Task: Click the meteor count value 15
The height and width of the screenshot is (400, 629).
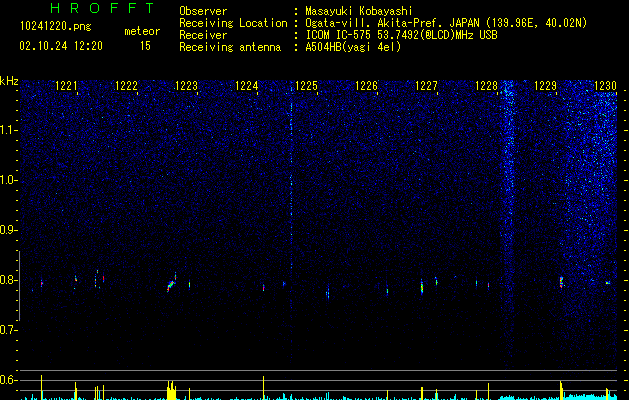Action: pos(145,46)
